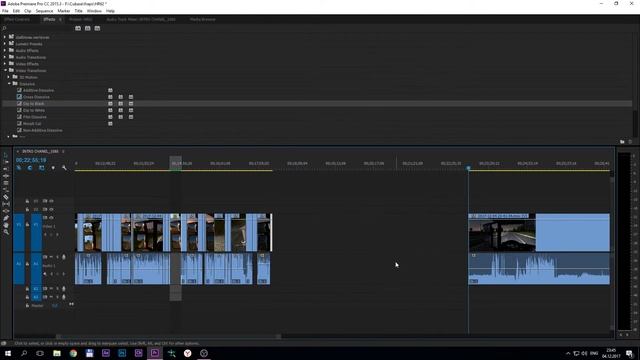Click the Effects search field
Viewport: 640px width, 360px height.
37,28
